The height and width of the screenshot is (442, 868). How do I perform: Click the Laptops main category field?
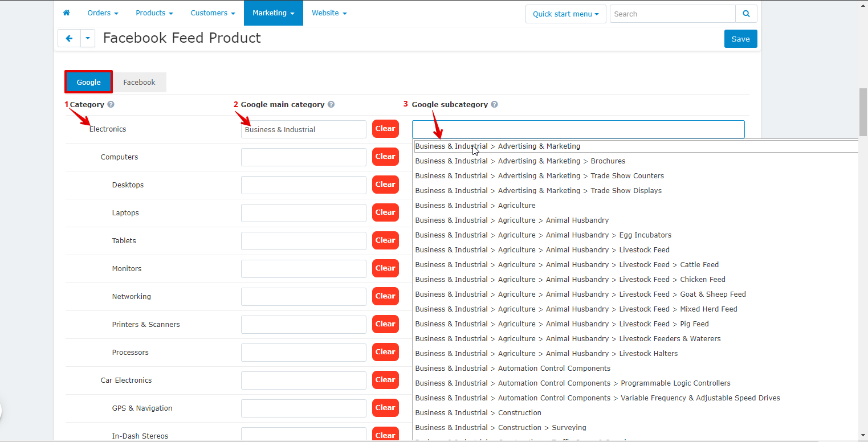pyautogui.click(x=304, y=213)
